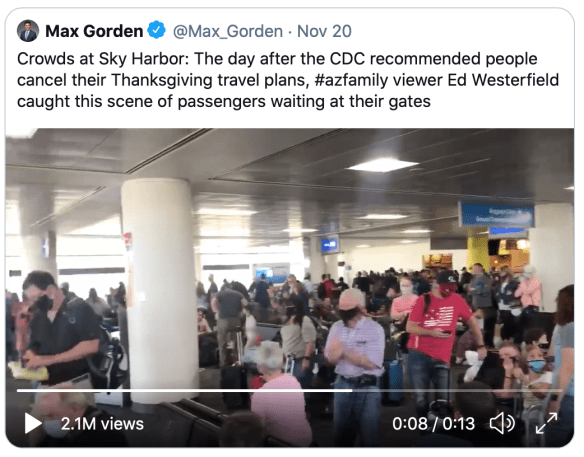This screenshot has height=457, width=584.
Task: Open Max Gorden's profile picture
Action: pos(28,31)
